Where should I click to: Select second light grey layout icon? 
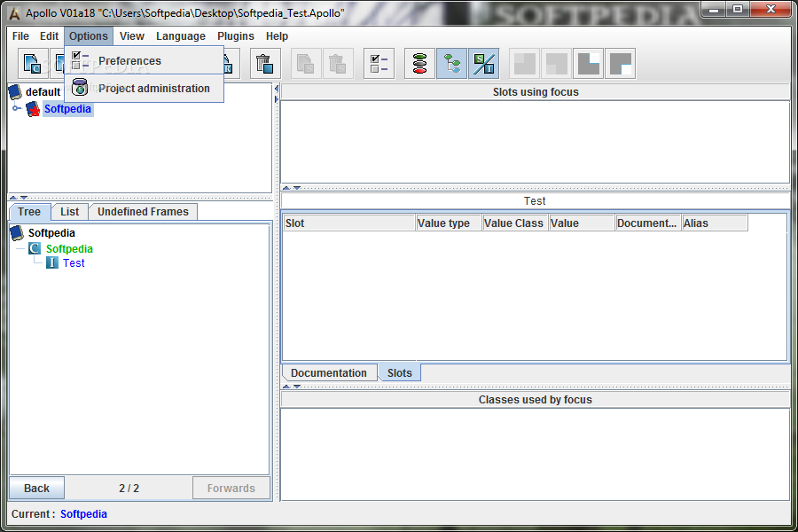[x=557, y=64]
